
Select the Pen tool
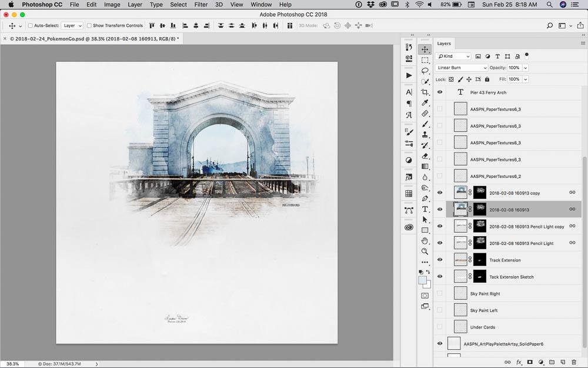425,198
